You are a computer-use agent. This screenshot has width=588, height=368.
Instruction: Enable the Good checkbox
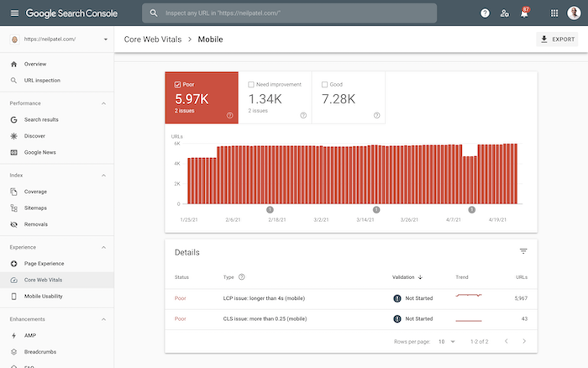[325, 84]
